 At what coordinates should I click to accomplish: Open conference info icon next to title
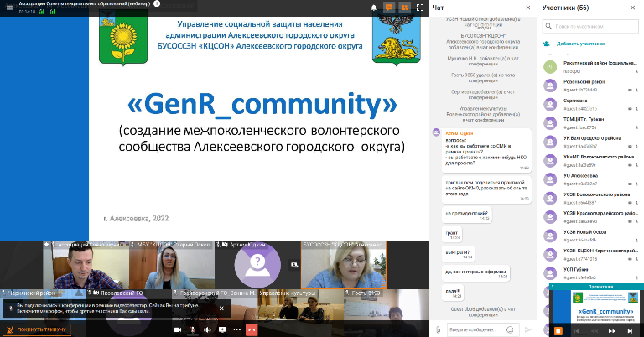pyautogui.click(x=157, y=3)
